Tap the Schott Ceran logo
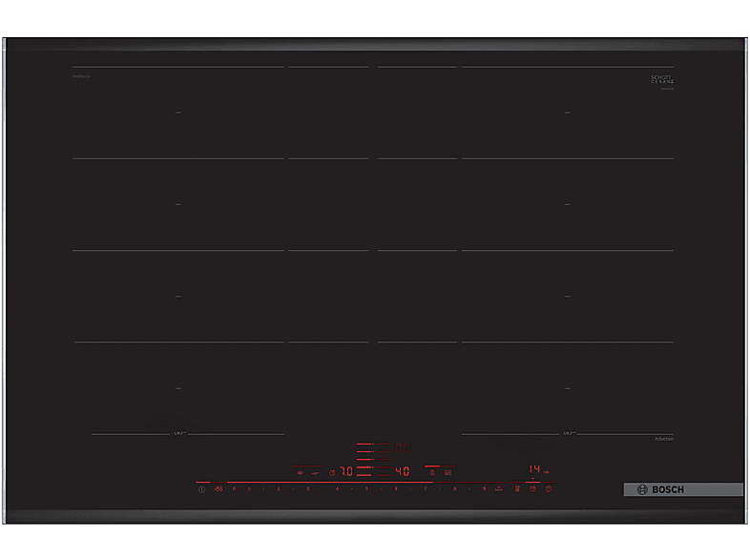This screenshot has height=560, width=750. click(x=662, y=80)
